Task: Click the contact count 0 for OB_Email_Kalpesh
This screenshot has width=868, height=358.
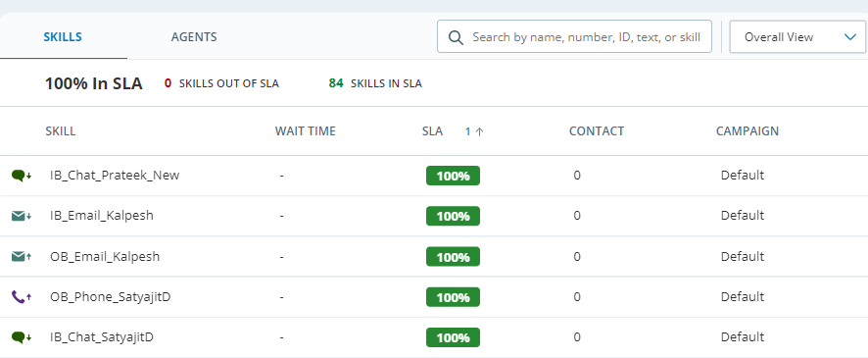Action: [577, 257]
